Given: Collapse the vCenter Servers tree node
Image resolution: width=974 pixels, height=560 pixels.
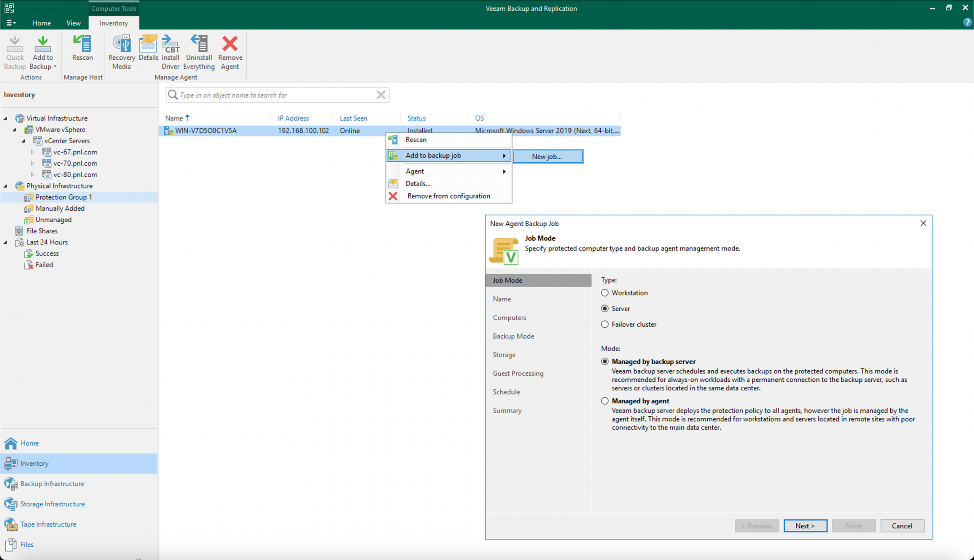Looking at the screenshot, I should coord(24,141).
